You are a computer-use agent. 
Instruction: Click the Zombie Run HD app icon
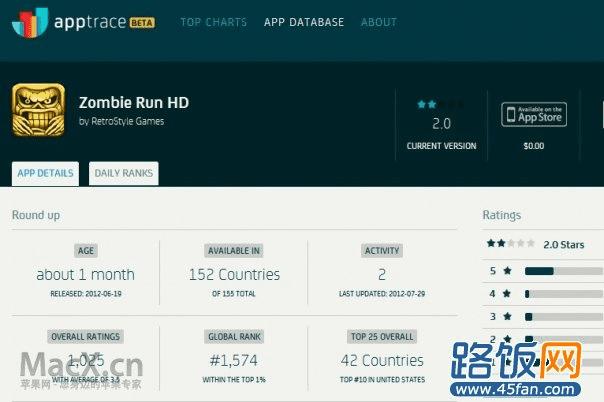[x=39, y=110]
